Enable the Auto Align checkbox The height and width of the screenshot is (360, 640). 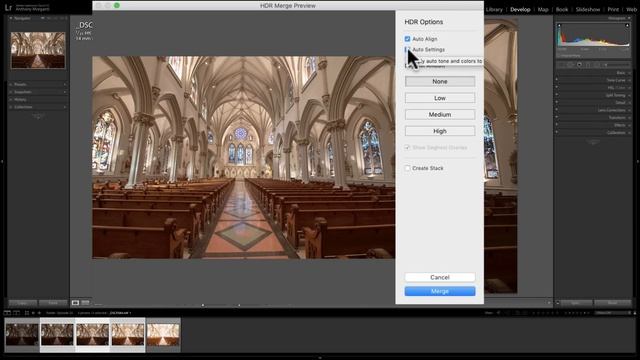tap(407, 39)
